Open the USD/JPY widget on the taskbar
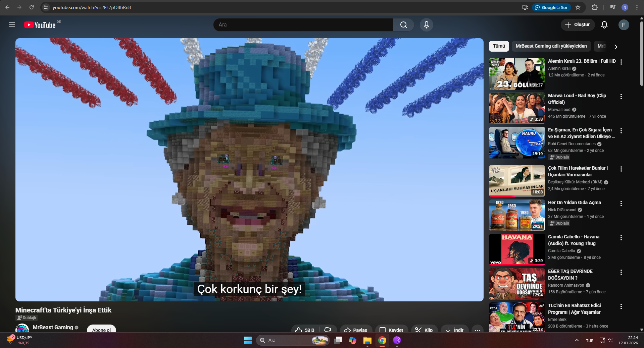This screenshot has height=348, width=644. [x=19, y=340]
